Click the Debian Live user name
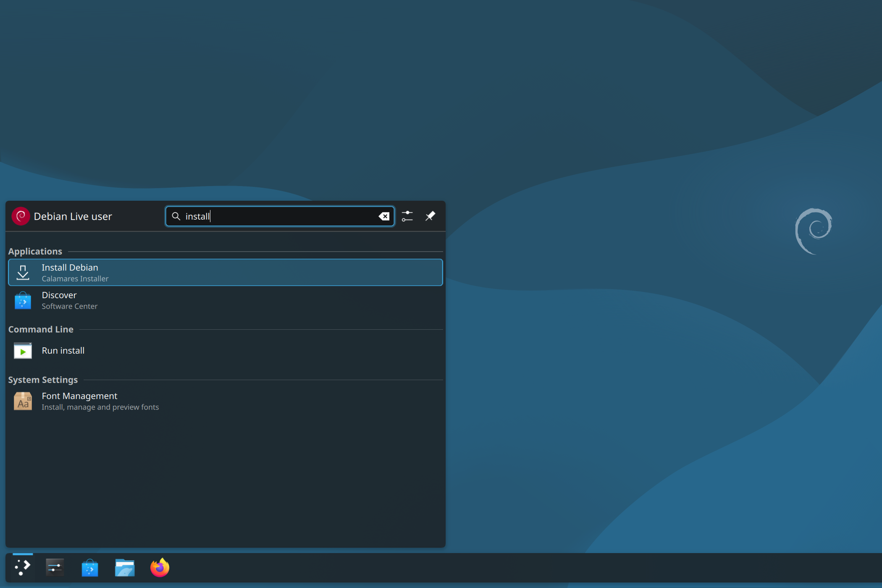This screenshot has width=882, height=588. [x=73, y=216]
